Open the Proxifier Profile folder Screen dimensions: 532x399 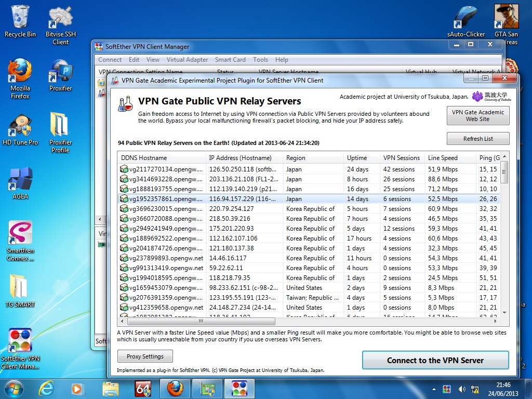tap(60, 132)
